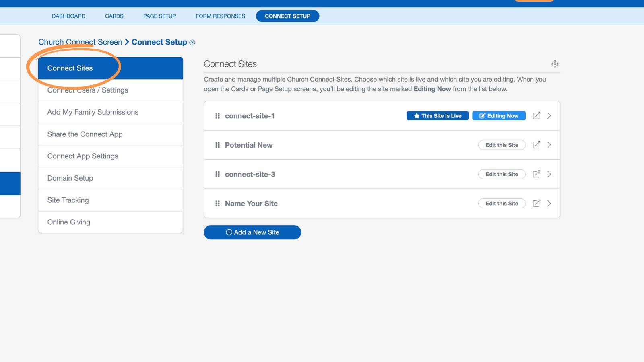
Task: Click Edit this Site for Potential New
Action: (x=502, y=145)
